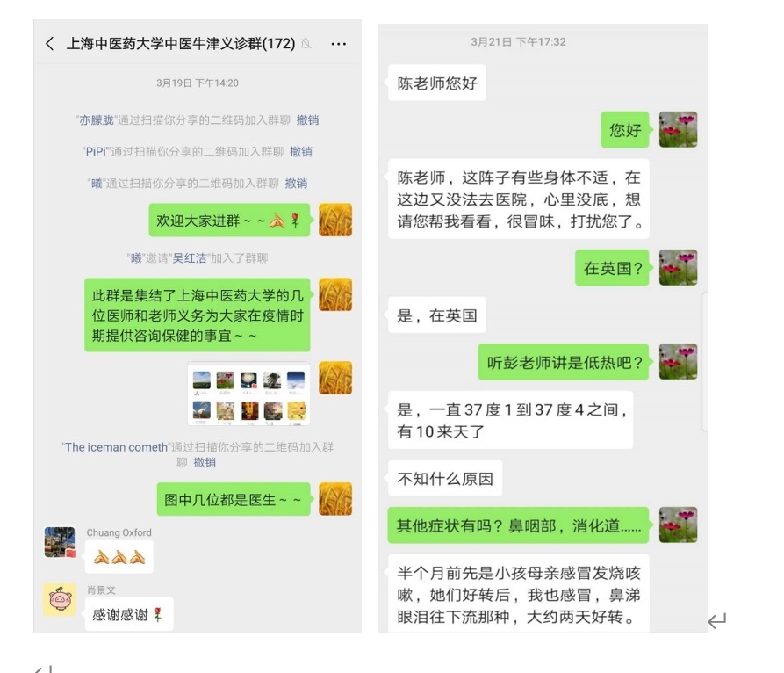Select the 不知什么原因 message bubble
Image resolution: width=784 pixels, height=673 pixels.
tap(445, 478)
